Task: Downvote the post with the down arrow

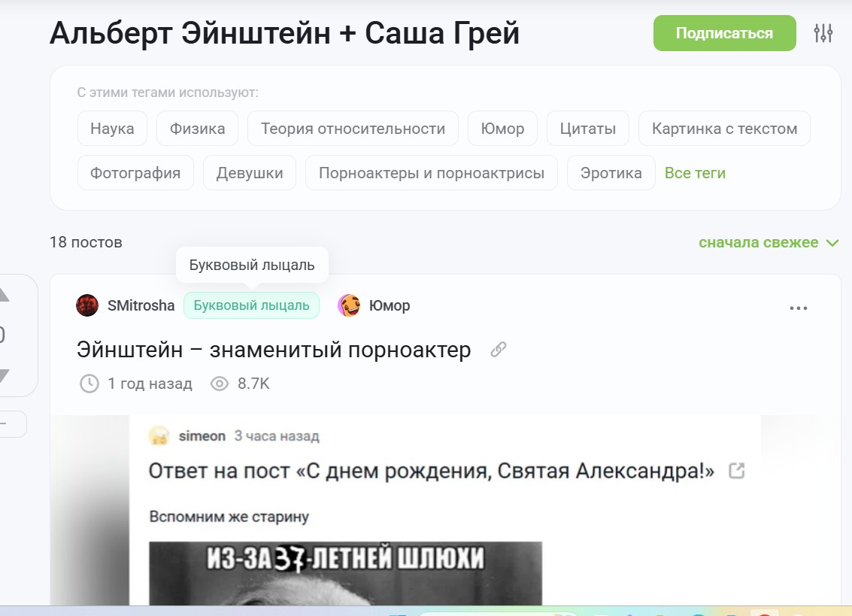Action: 3,375
